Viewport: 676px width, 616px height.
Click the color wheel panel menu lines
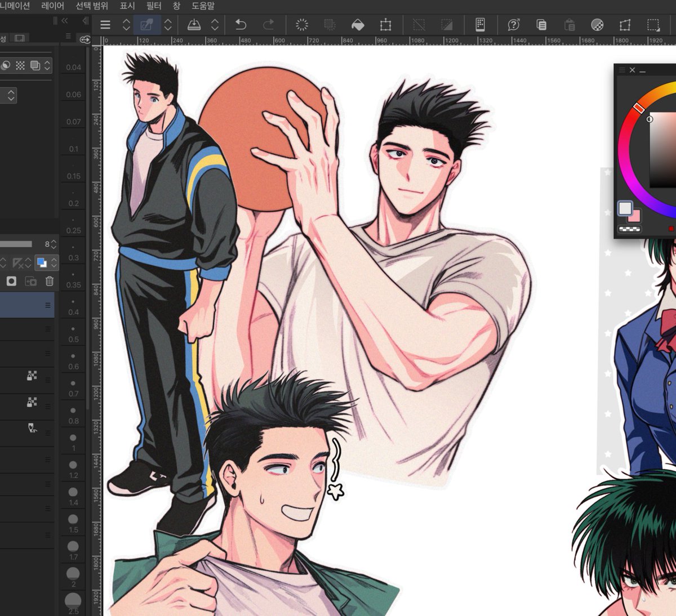[x=622, y=70]
